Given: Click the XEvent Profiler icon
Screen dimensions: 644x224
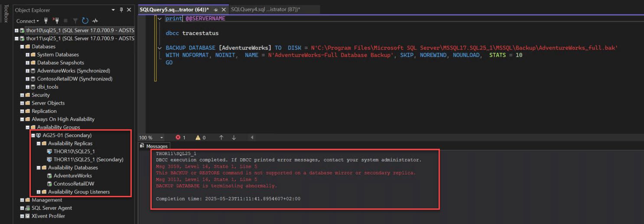Looking at the screenshot, I should click(x=27, y=216).
